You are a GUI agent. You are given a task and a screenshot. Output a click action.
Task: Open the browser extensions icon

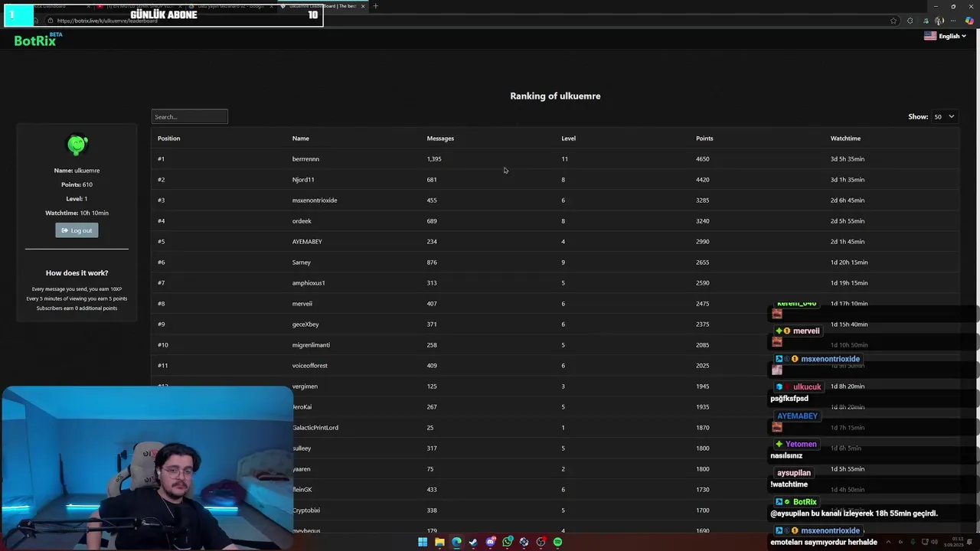point(910,21)
